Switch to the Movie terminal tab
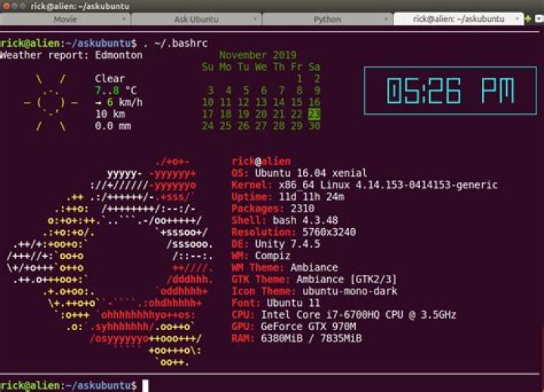 (x=65, y=20)
